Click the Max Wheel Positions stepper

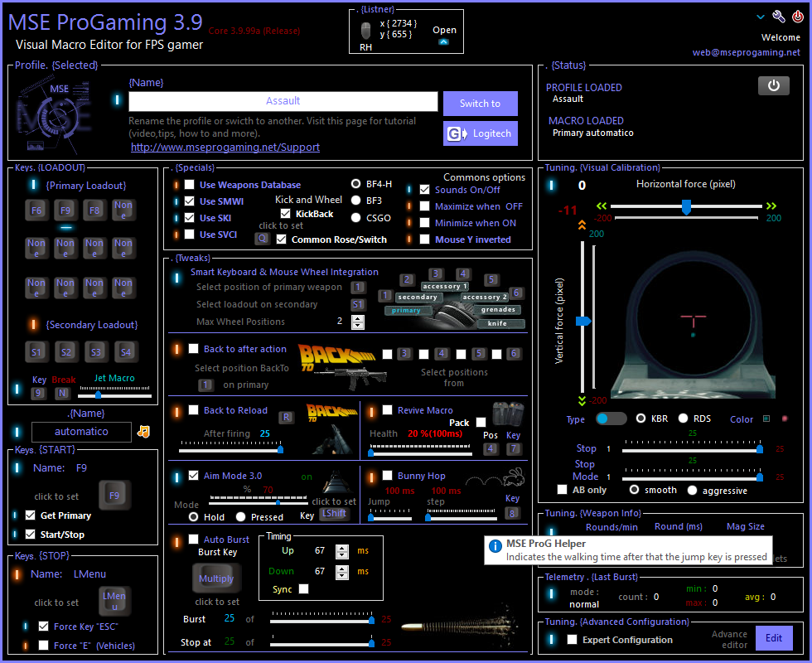[x=358, y=322]
